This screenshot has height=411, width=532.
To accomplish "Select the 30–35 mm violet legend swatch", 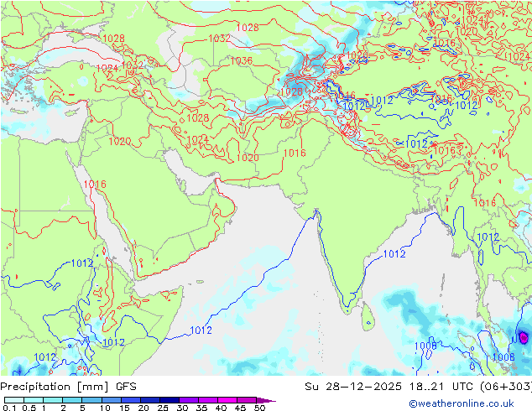I will [x=188, y=400].
